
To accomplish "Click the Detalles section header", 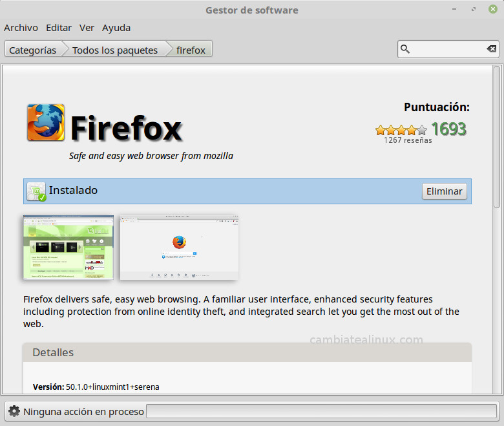I will [x=247, y=352].
